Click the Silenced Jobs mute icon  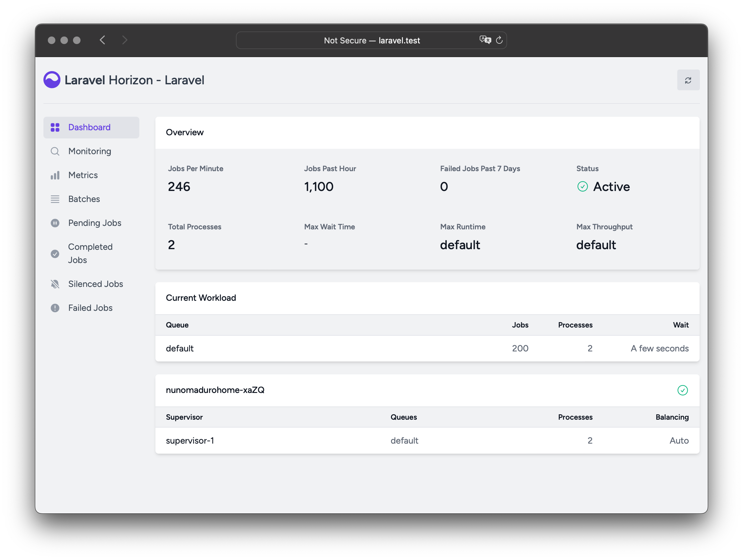point(55,283)
